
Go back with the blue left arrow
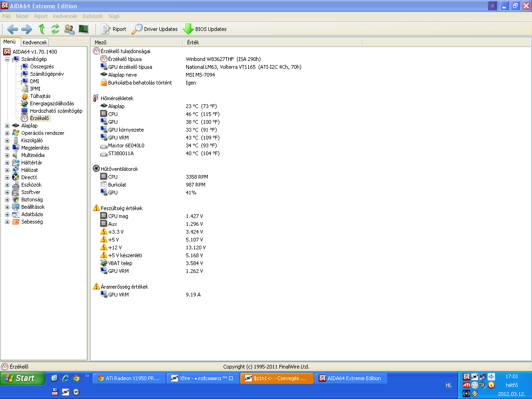pyautogui.click(x=12, y=29)
